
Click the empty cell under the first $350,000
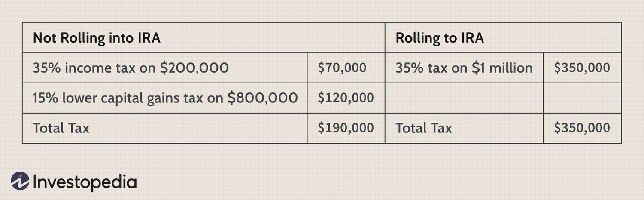click(582, 98)
